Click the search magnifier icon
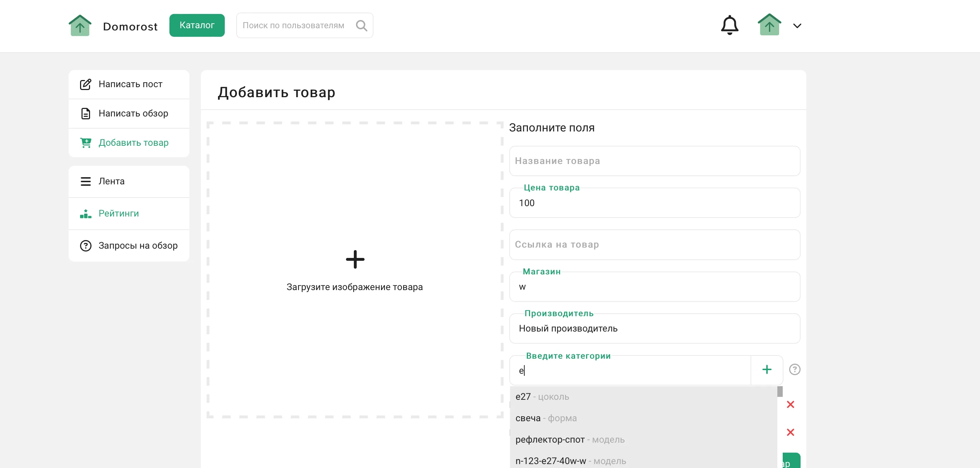The width and height of the screenshot is (980, 468). [x=361, y=25]
